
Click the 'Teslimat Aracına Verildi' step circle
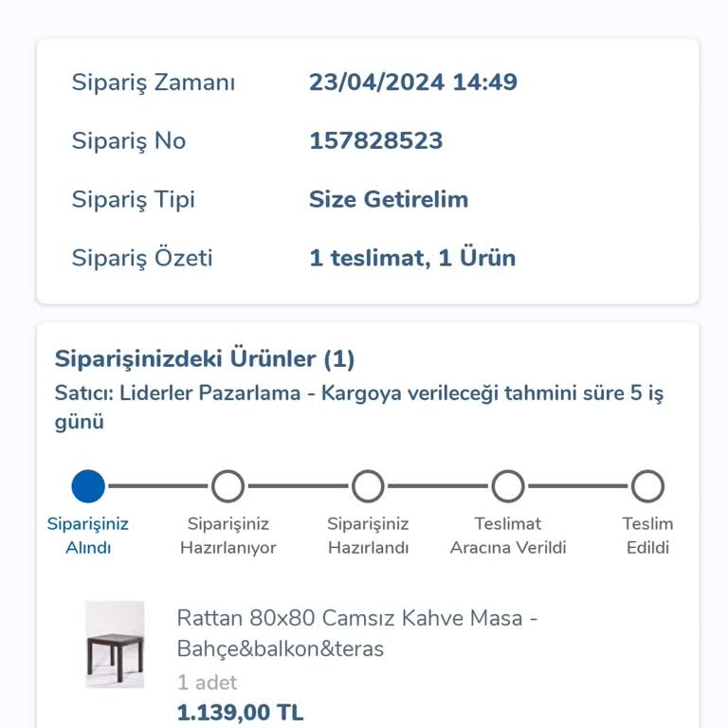coord(508,486)
